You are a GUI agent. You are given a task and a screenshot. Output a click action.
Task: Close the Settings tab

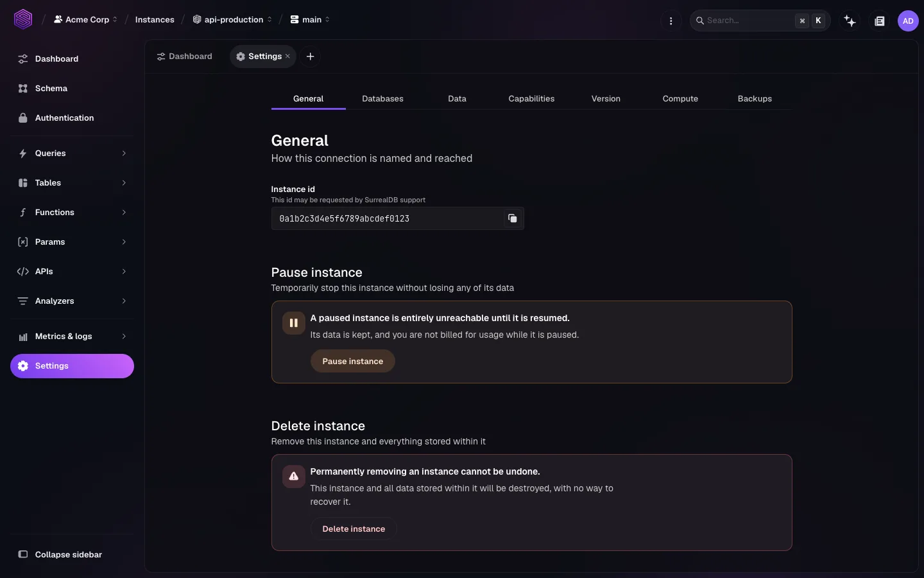coord(287,57)
